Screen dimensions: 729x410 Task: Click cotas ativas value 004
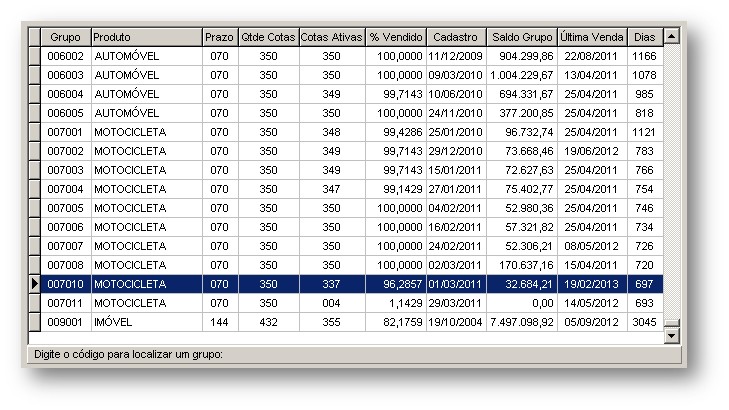pos(332,304)
